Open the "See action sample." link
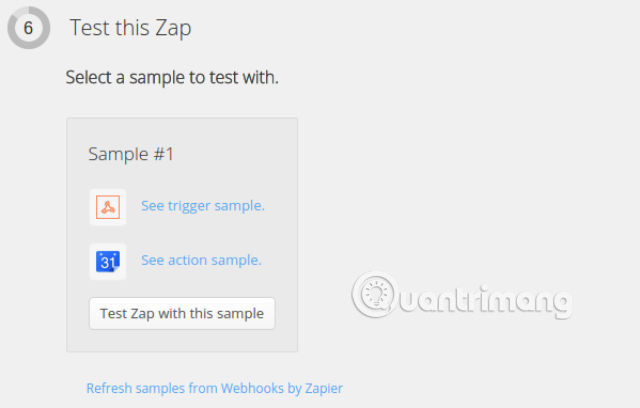640x408 pixels. click(x=201, y=260)
